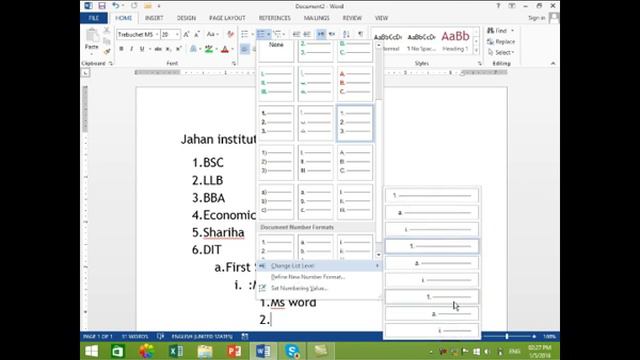
Task: Click the Numbering list icon
Action: 261,34
